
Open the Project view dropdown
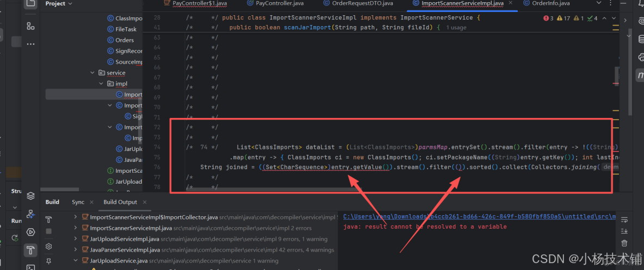pyautogui.click(x=59, y=3)
